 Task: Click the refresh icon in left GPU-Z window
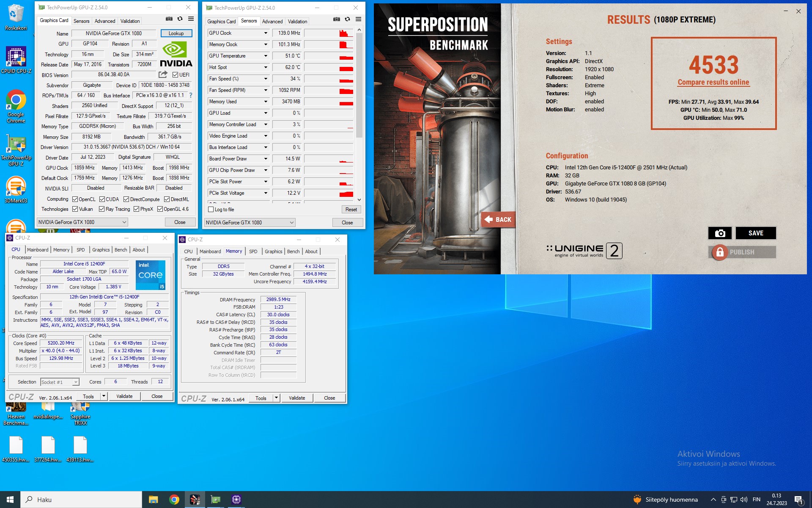coord(180,19)
